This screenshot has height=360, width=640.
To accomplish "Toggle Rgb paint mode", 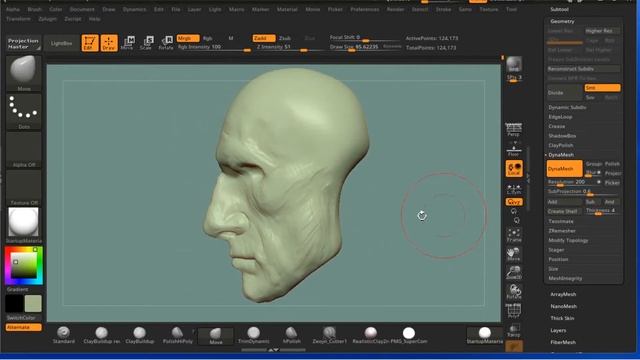I will 207,38.
